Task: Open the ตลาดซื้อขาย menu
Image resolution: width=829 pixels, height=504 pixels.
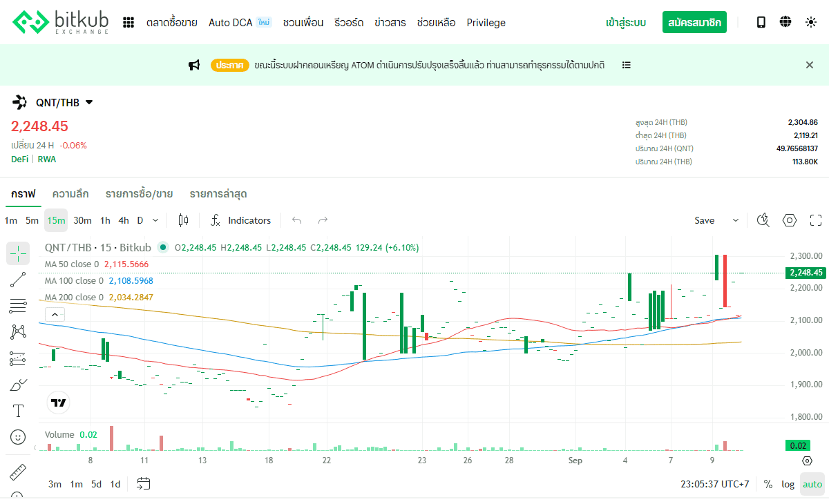Action: pos(172,23)
